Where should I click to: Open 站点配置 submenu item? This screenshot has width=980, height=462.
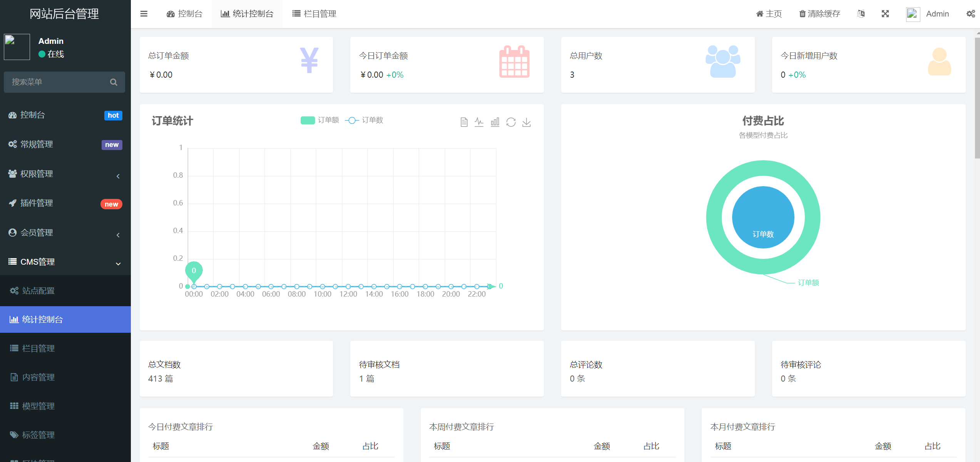click(x=65, y=291)
